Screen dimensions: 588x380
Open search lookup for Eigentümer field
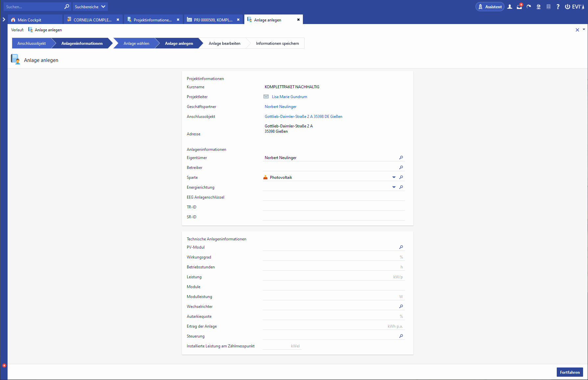(401, 158)
